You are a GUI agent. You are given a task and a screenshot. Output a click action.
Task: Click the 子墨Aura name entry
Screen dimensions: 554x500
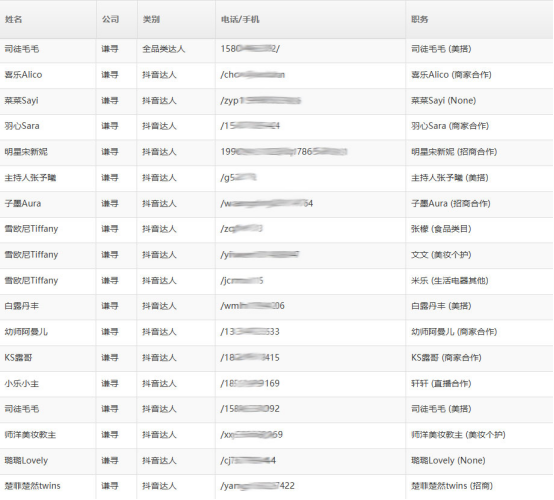(23, 203)
